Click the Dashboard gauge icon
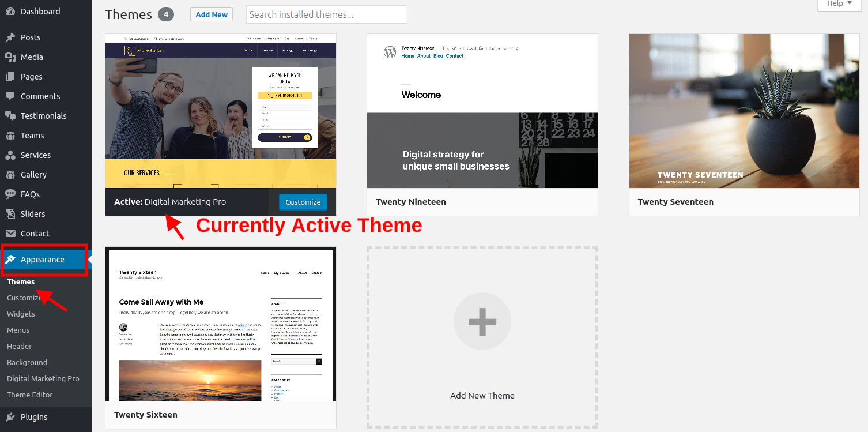The image size is (868, 432). click(10, 12)
